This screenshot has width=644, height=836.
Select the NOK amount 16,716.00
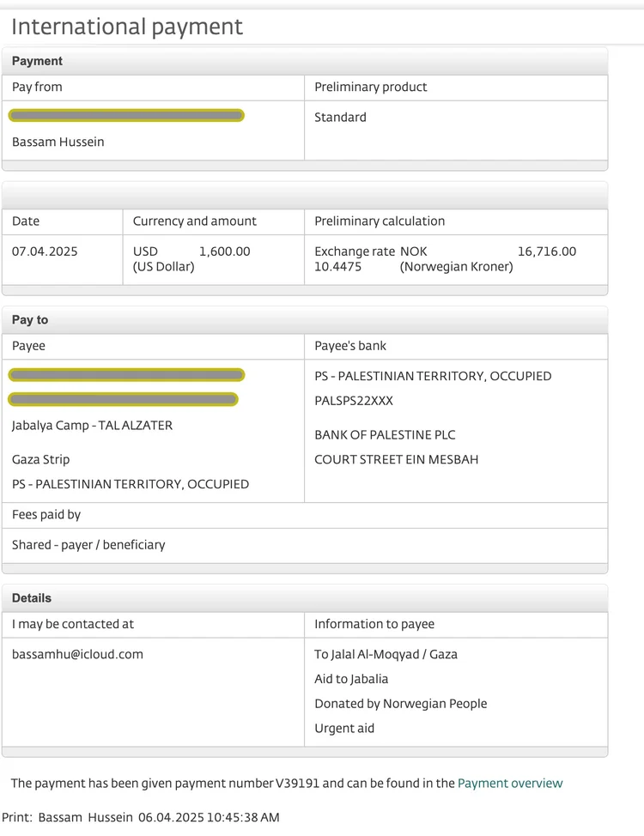click(546, 251)
